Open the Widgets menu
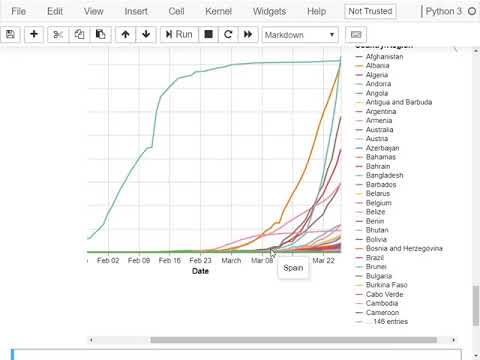The height and width of the screenshot is (360, 480). [269, 11]
